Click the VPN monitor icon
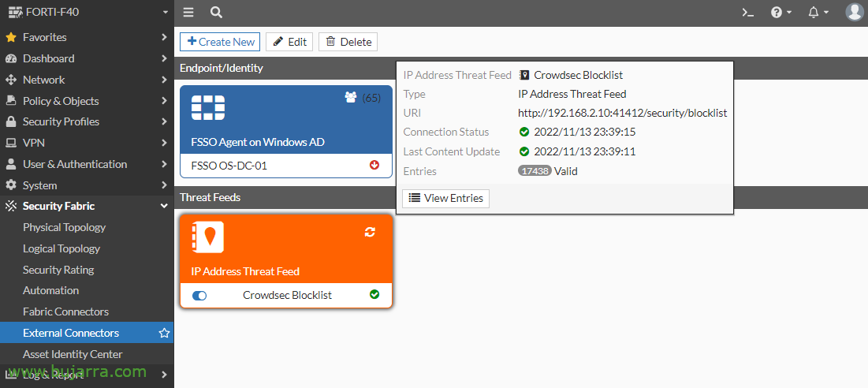 point(10,143)
